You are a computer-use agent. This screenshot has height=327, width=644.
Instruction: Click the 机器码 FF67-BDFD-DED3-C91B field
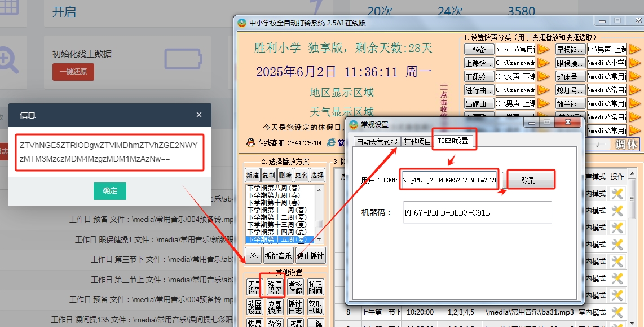point(477,213)
